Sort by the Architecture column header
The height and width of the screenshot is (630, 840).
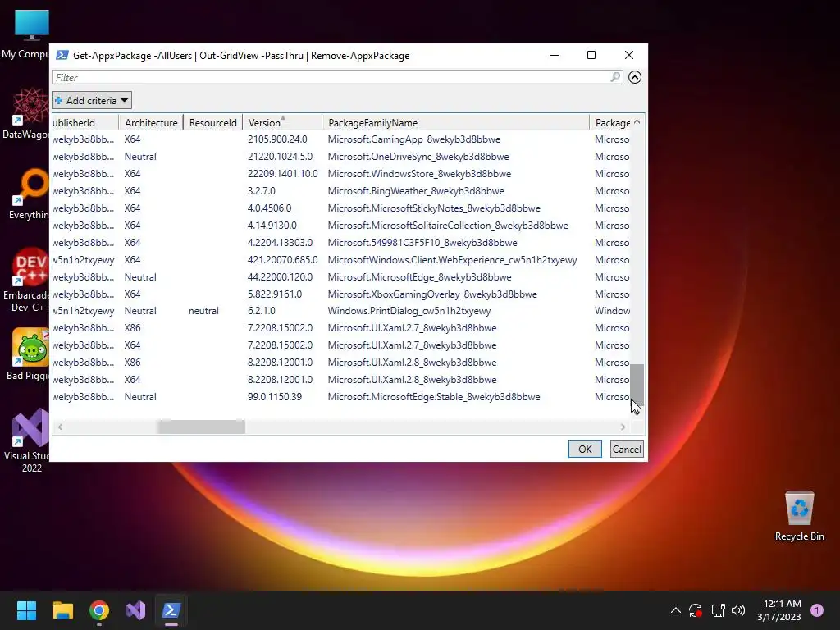point(151,123)
